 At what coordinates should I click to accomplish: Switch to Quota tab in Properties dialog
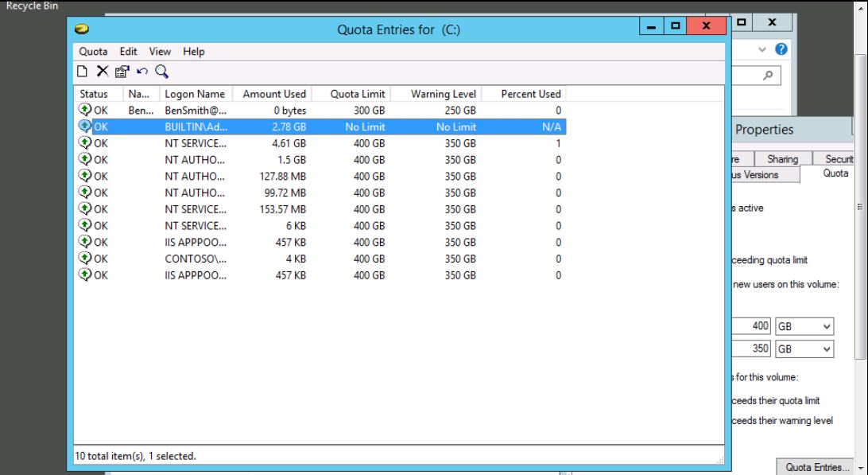tap(835, 173)
